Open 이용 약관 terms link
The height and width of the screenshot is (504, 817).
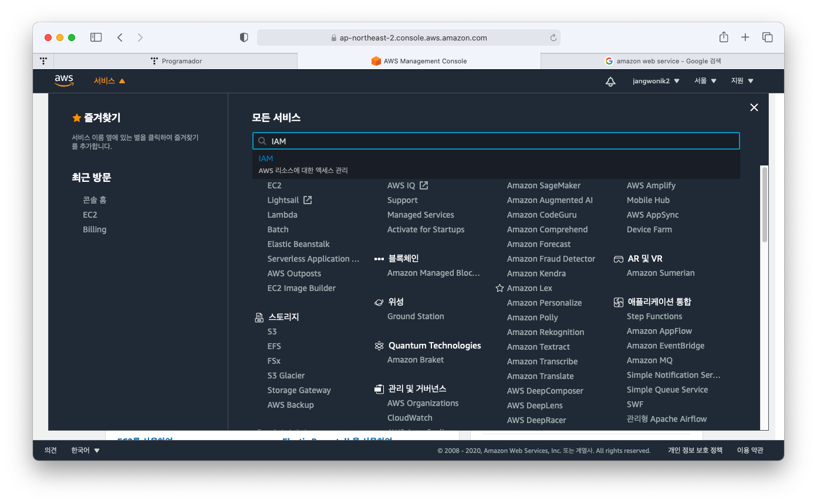tap(750, 451)
